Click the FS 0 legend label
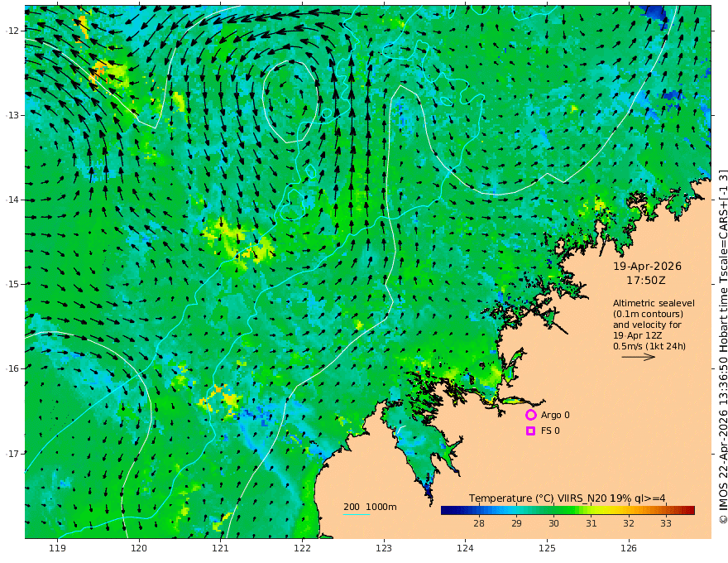This screenshot has width=728, height=563. click(550, 431)
